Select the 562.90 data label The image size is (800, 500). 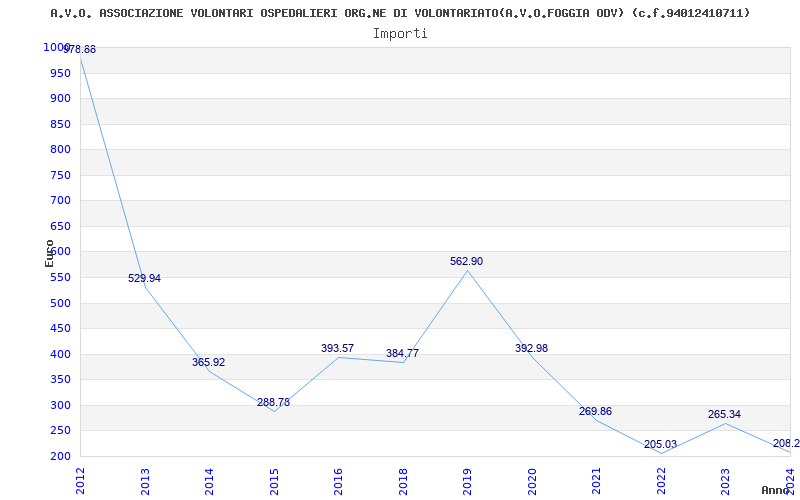[466, 261]
